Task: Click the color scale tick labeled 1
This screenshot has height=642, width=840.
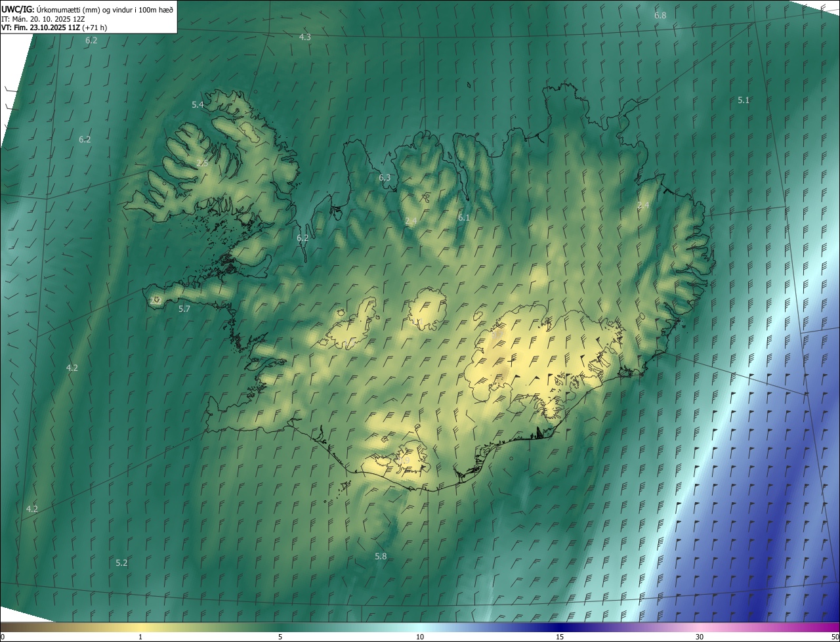Action: [140, 637]
